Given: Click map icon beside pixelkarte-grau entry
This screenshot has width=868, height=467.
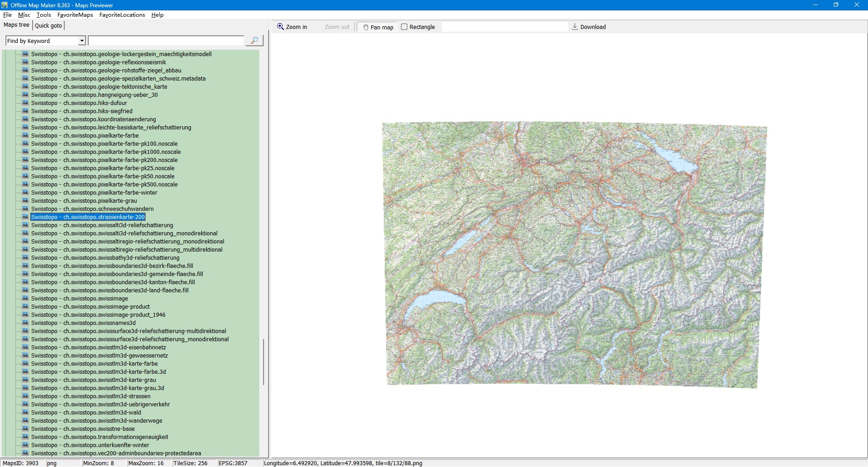Looking at the screenshot, I should pyautogui.click(x=25, y=200).
